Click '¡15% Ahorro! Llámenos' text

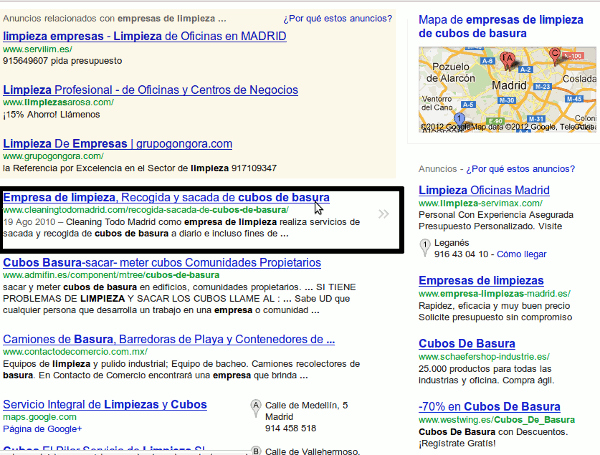coord(52,114)
